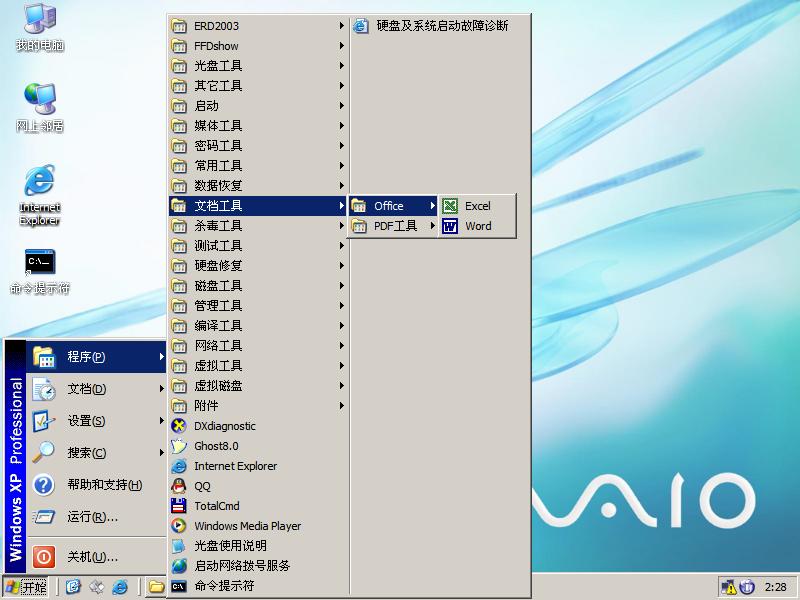
Task: Click the 开始 Start button
Action: [26, 587]
